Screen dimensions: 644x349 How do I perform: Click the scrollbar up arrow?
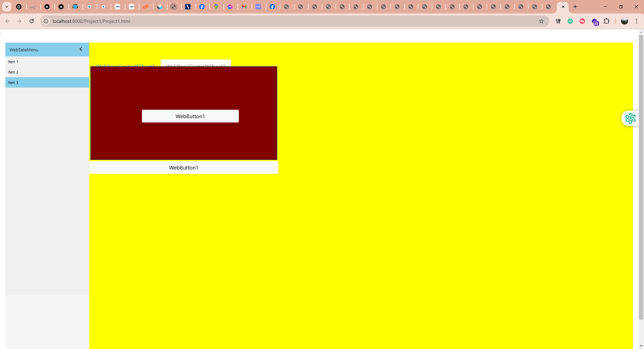[x=641, y=32]
